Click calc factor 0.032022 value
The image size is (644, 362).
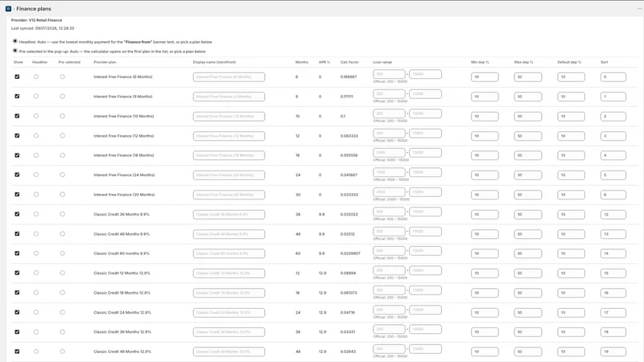pyautogui.click(x=349, y=214)
